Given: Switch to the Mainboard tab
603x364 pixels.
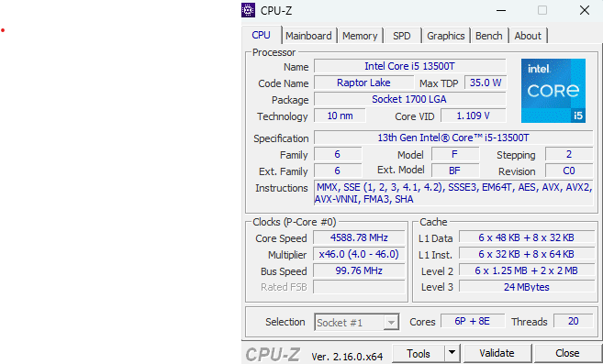Looking at the screenshot, I should (x=308, y=36).
